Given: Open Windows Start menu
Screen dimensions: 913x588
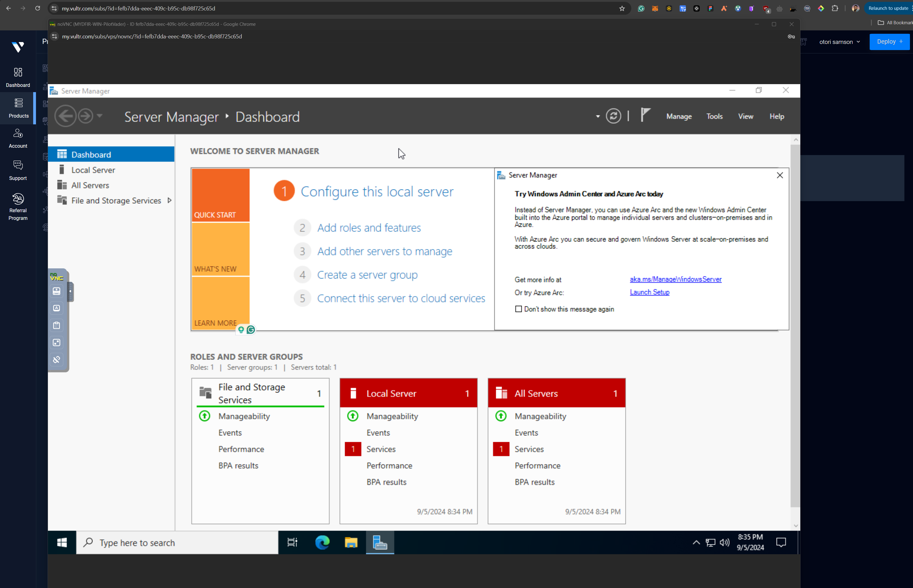Looking at the screenshot, I should pos(62,542).
